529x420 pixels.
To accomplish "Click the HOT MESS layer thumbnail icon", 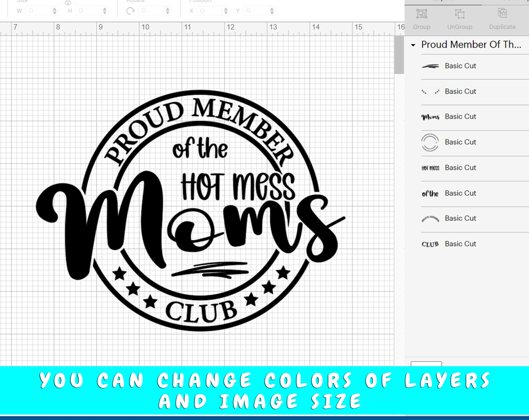I will click(x=431, y=168).
